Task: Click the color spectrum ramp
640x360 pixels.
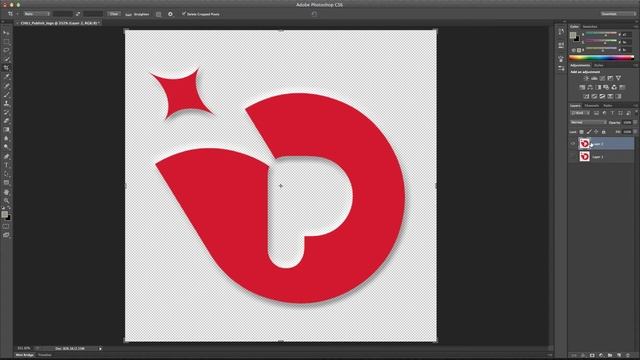Action: 602,58
